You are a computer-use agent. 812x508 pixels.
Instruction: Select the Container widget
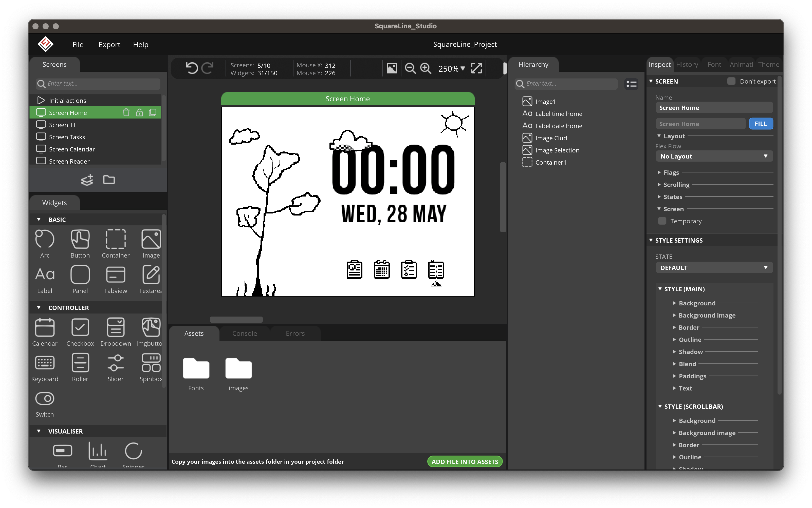[116, 244]
